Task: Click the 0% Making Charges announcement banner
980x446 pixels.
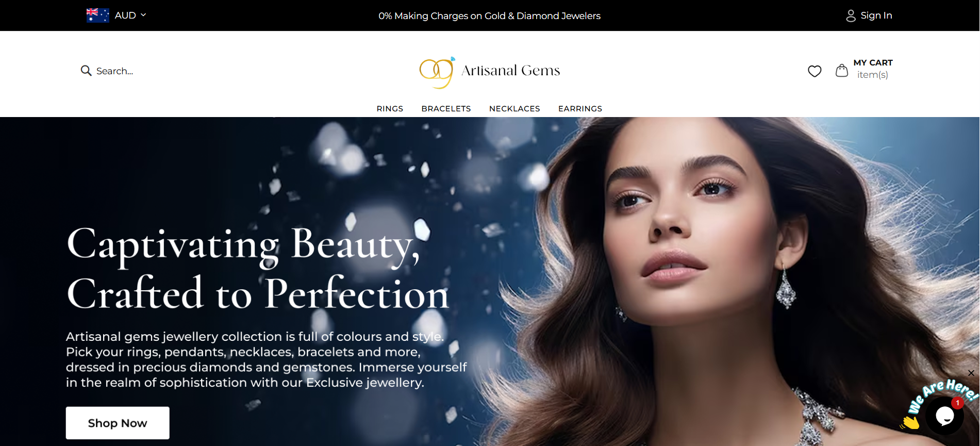Action: click(490, 16)
